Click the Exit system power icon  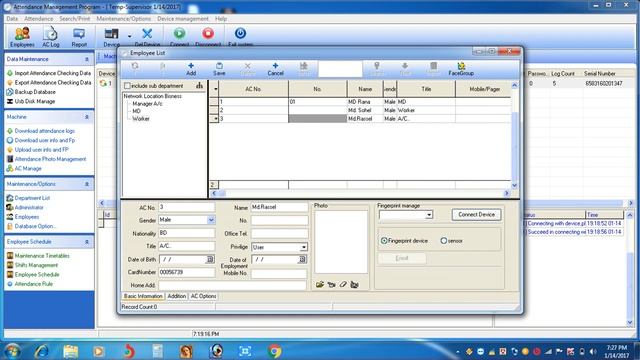click(x=240, y=33)
